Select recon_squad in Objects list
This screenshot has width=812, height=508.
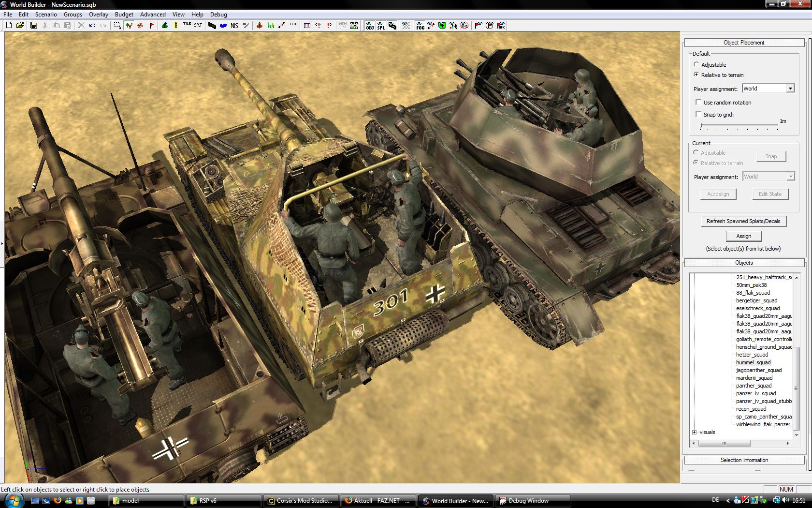[751, 409]
